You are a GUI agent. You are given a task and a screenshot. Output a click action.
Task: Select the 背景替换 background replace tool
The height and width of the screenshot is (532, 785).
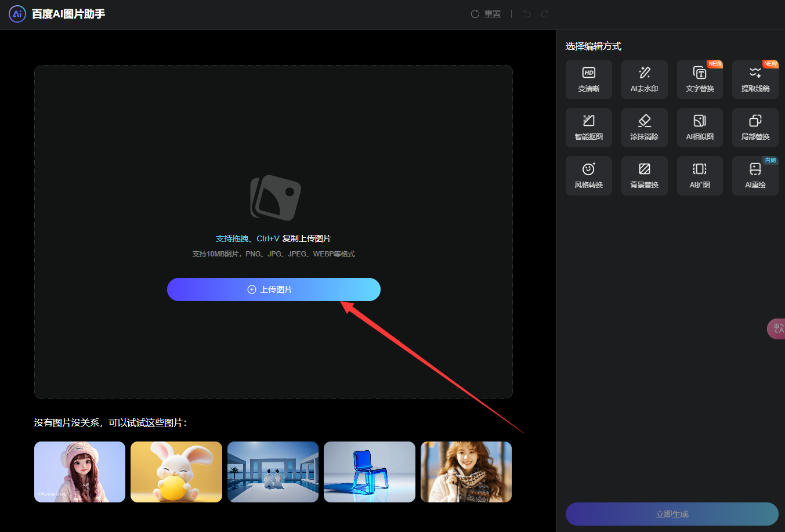[644, 176]
